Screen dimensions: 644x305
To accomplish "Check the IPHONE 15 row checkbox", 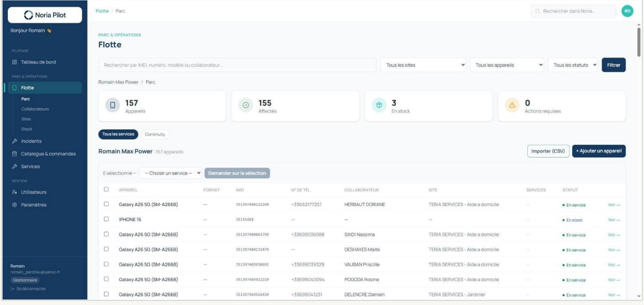I will click(x=106, y=219).
